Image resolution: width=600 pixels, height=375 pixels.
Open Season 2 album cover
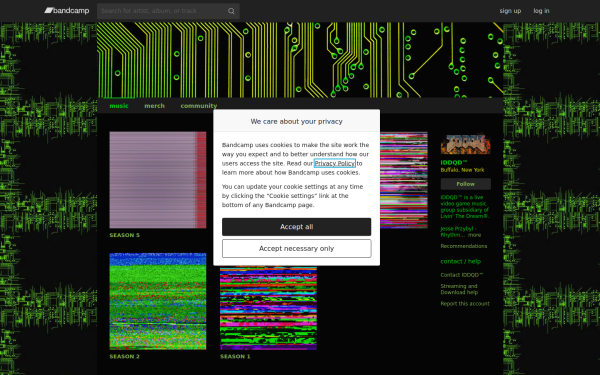pyautogui.click(x=158, y=301)
